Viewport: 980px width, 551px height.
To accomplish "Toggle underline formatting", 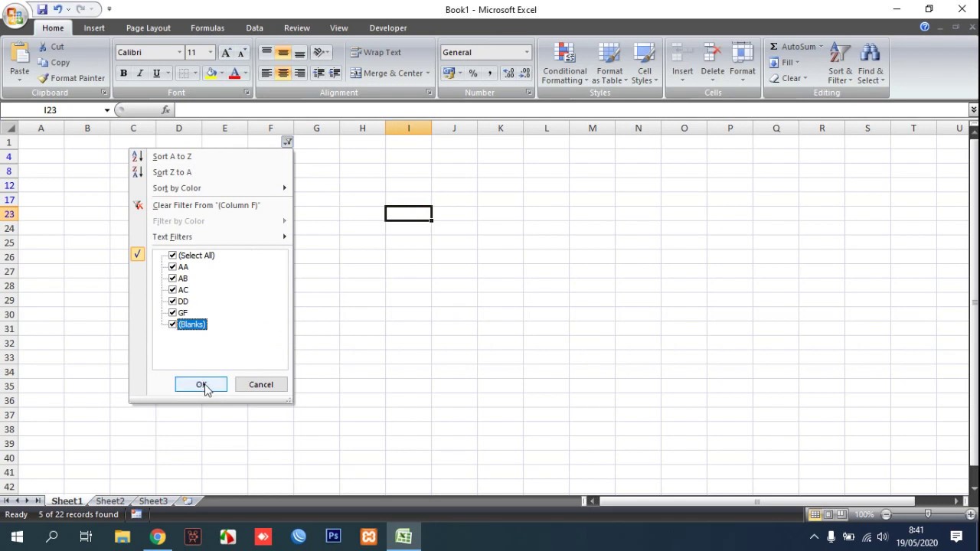I will tap(156, 73).
